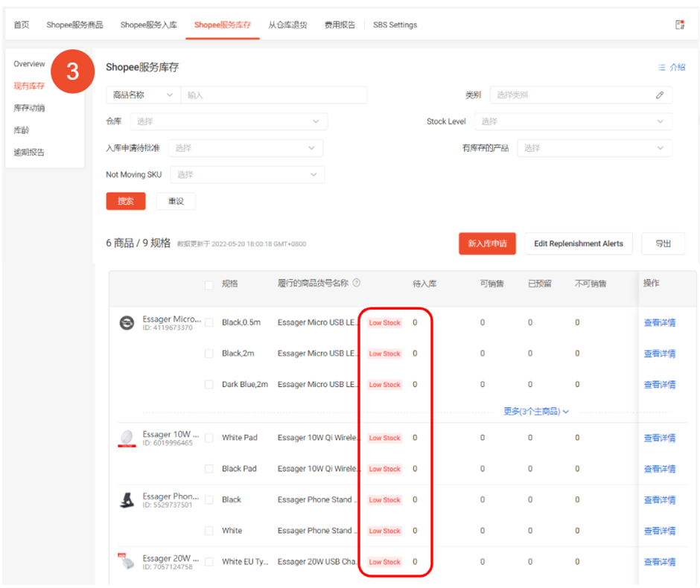Click 查看详情 for White Pad row

pyautogui.click(x=659, y=438)
